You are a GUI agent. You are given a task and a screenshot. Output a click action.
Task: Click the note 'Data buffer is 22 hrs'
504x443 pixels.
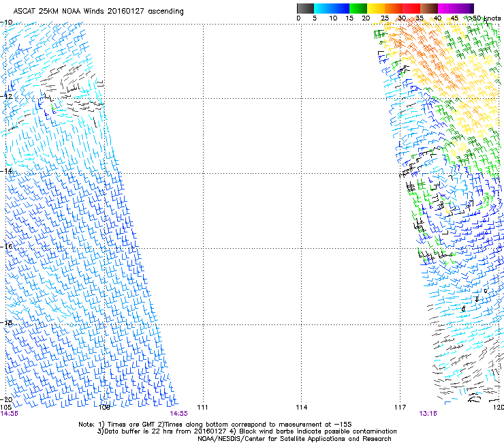[x=138, y=431]
